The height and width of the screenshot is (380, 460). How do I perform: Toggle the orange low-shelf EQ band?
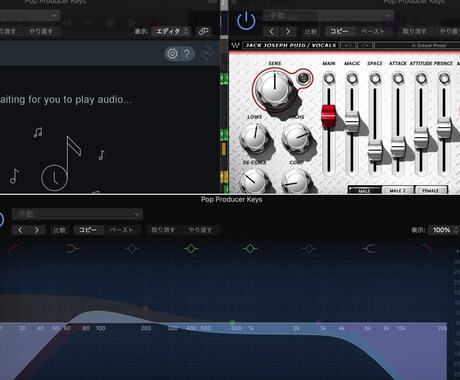point(73,248)
